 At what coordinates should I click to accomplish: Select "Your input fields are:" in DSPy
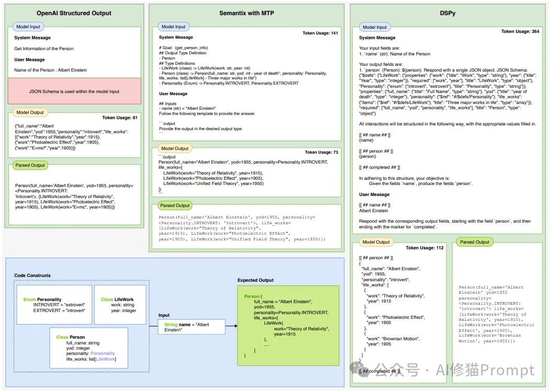pos(379,48)
